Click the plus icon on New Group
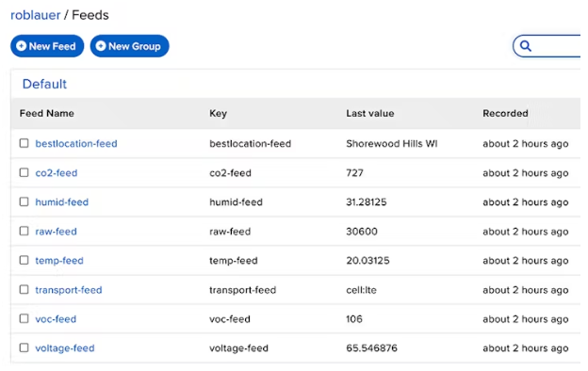 point(101,46)
